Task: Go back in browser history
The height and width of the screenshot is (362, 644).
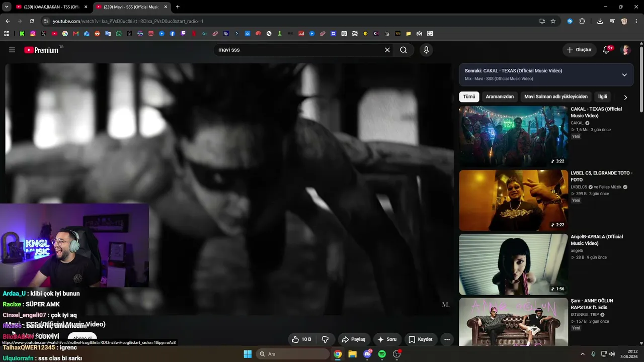Action: 8,21
